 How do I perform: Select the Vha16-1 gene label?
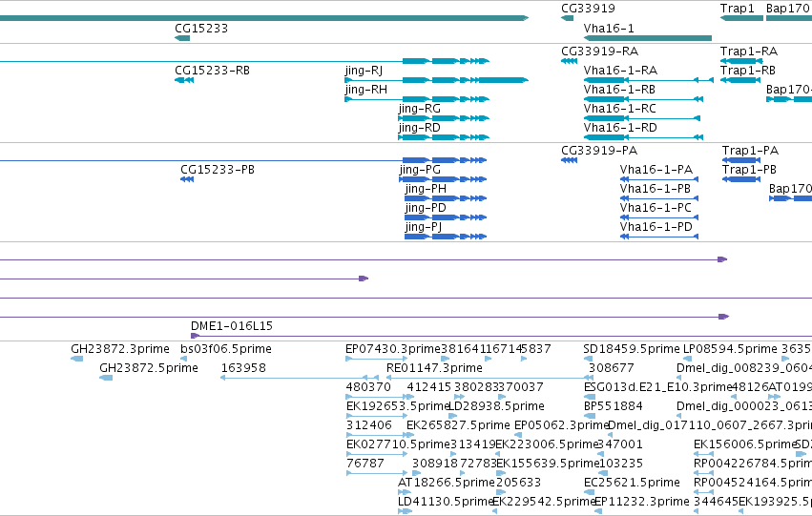(x=609, y=28)
